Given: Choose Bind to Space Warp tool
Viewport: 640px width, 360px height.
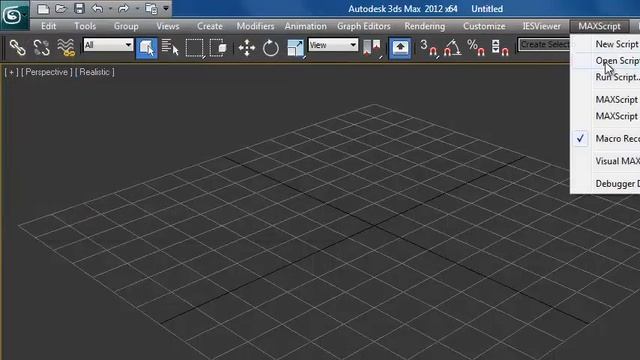Looking at the screenshot, I should 66,48.
